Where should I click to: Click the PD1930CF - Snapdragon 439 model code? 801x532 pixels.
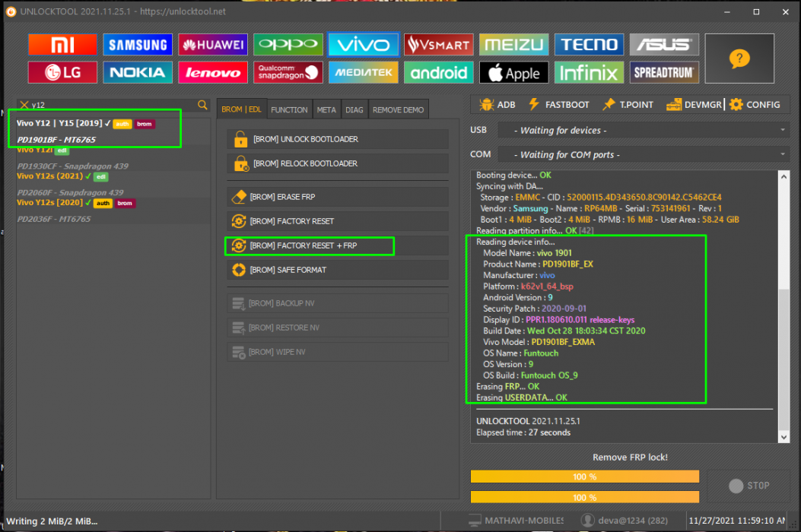(x=72, y=166)
